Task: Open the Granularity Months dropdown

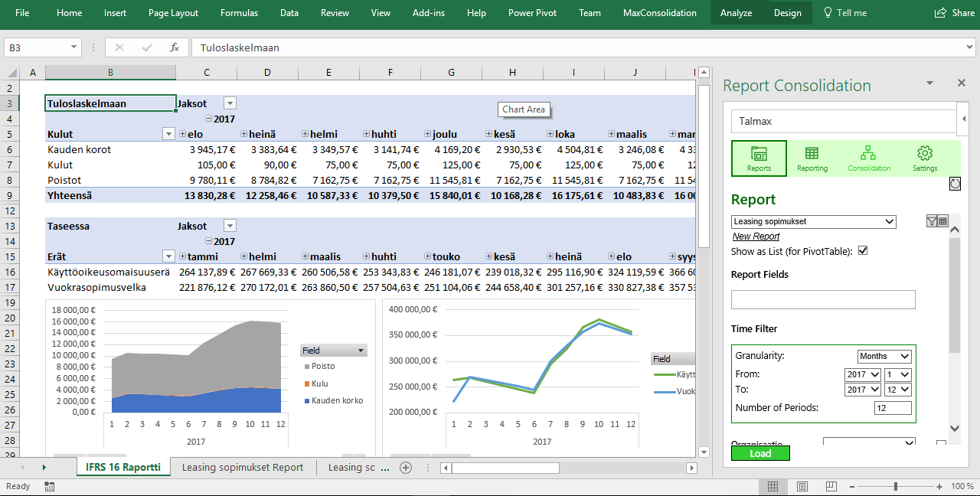Action: pyautogui.click(x=884, y=356)
